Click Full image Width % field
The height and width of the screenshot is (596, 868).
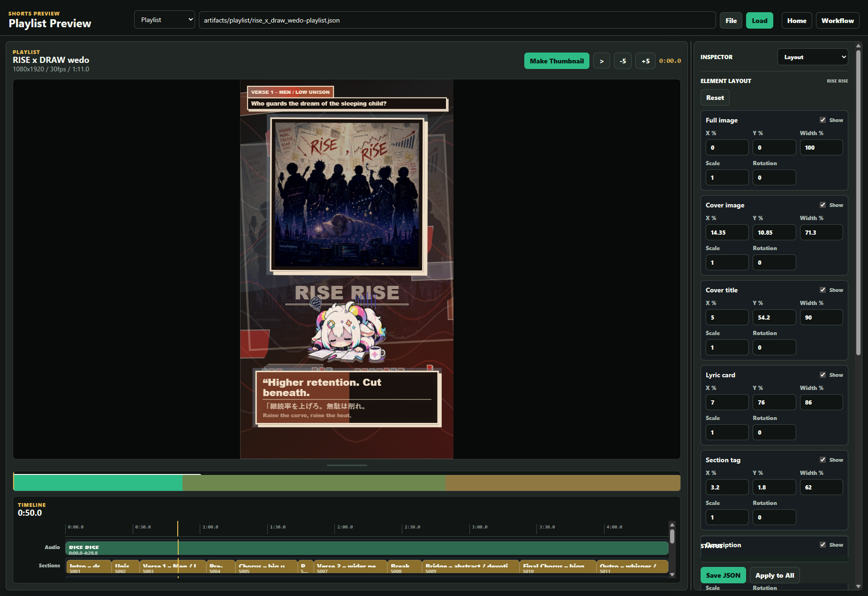[821, 147]
